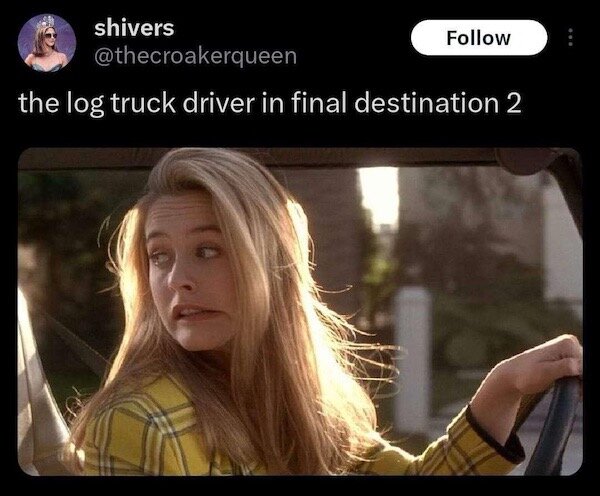Click the display name shivers

pos(134,28)
